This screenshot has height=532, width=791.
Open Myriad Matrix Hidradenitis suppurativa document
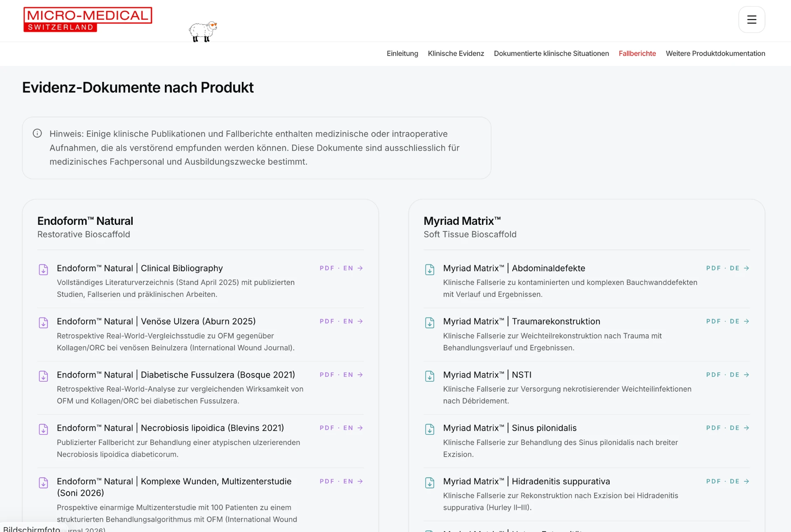click(527, 481)
